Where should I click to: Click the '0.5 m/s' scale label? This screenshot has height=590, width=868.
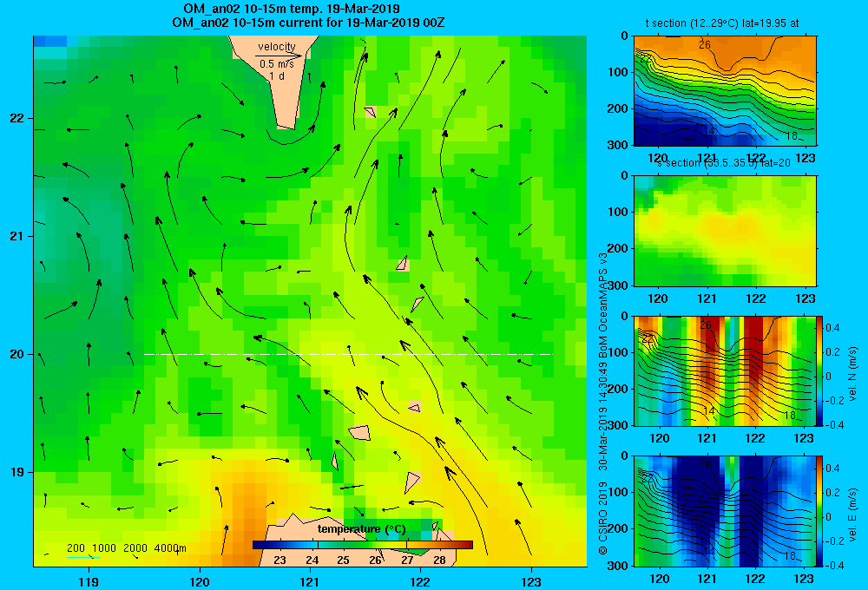277,64
